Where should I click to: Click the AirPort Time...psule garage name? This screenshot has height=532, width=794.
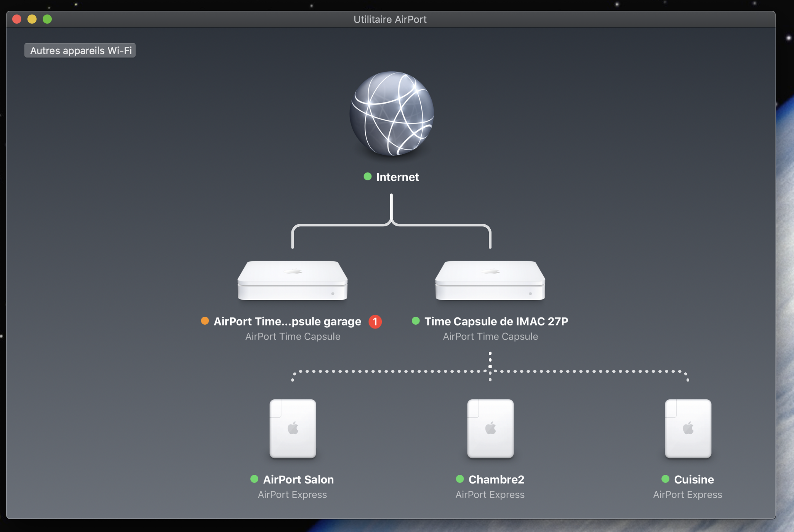click(287, 321)
